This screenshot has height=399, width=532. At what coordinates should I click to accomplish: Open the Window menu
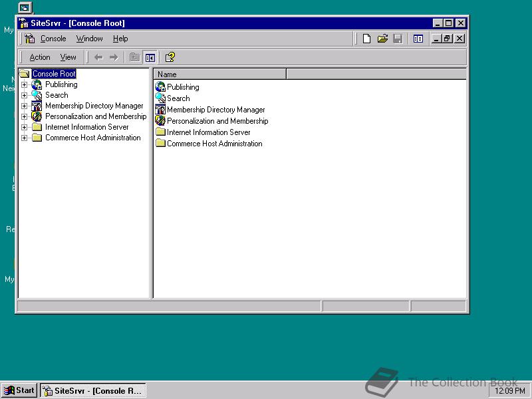coord(89,39)
